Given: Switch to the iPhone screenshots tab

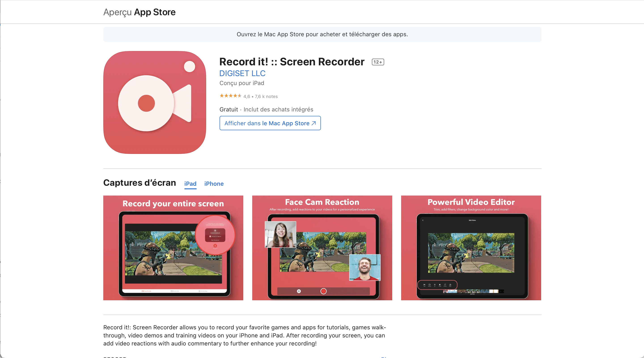Looking at the screenshot, I should 214,184.
